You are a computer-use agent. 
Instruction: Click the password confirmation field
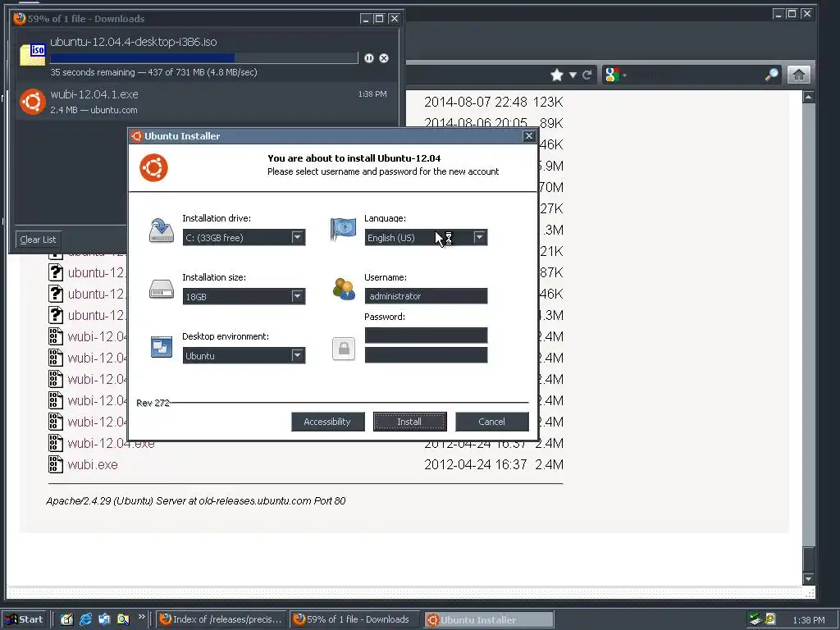tap(426, 354)
